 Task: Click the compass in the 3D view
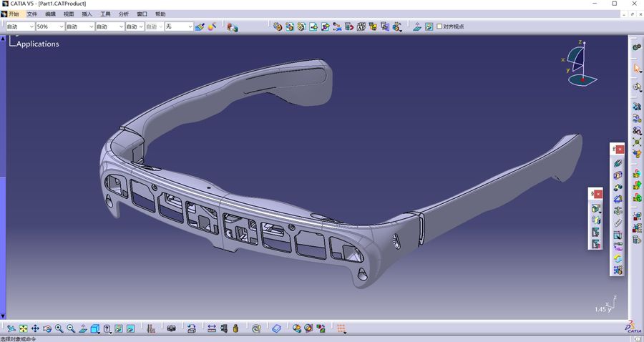pyautogui.click(x=580, y=62)
